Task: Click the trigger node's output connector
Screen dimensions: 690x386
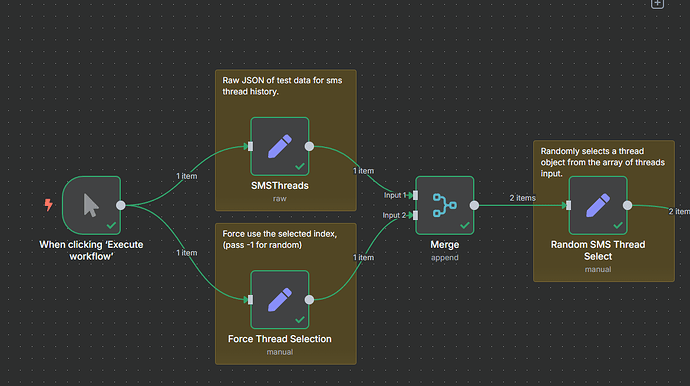Action: pyautogui.click(x=121, y=205)
